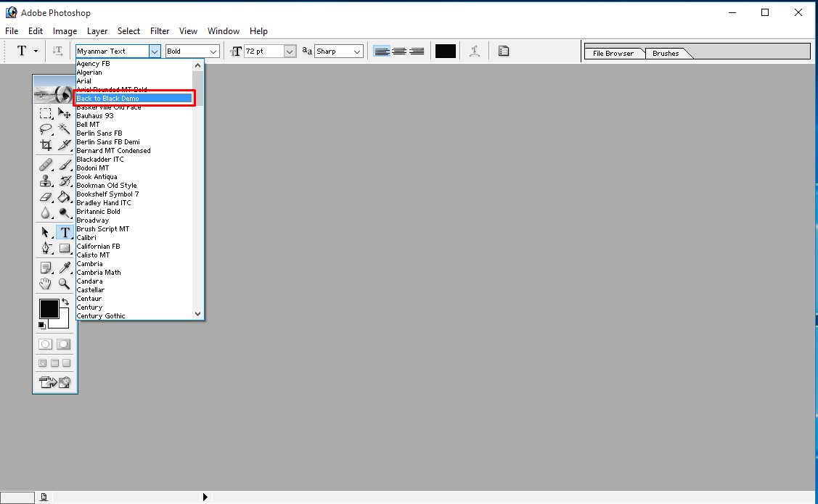Screen dimensions: 818x504
Task: Open the background color picker
Action: click(62, 321)
